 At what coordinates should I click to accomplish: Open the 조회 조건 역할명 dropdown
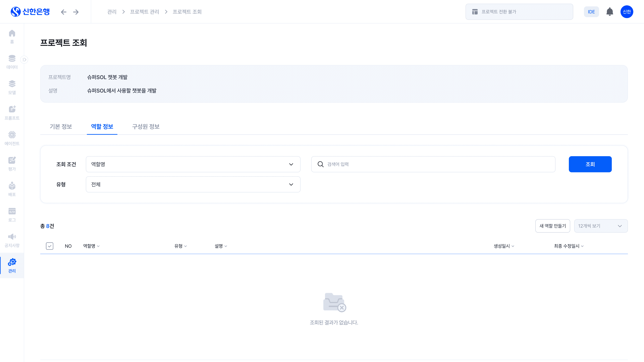[193, 164]
